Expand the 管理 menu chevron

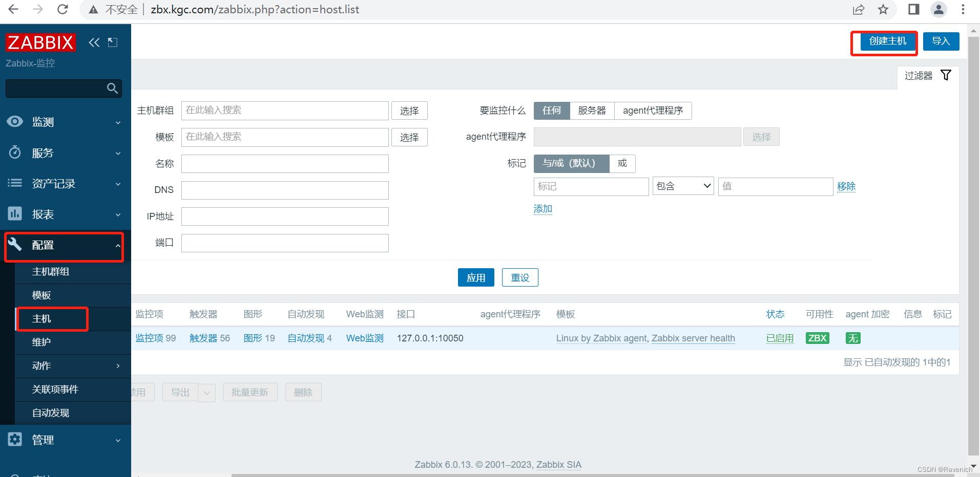tap(118, 441)
